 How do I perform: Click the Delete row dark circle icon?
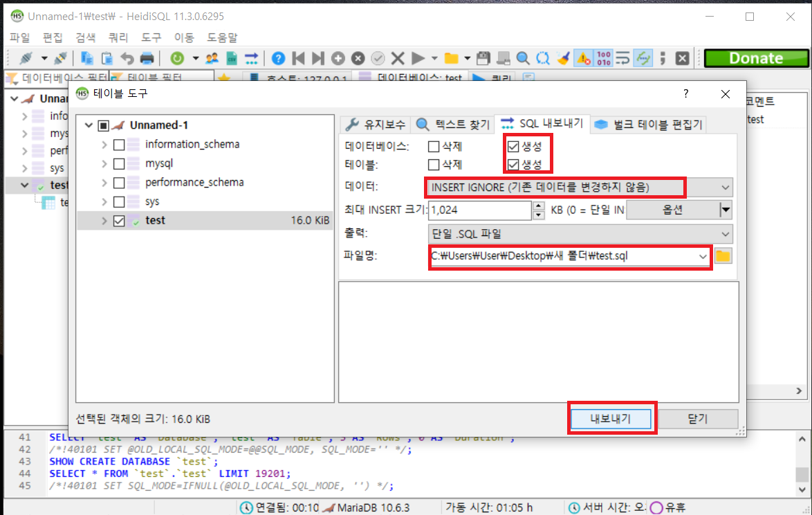coord(358,58)
